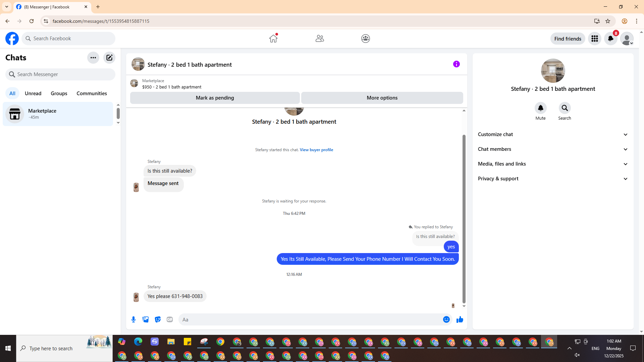Open Chats options three-dot menu
Viewport: 644px width, 362px height.
tap(93, 58)
